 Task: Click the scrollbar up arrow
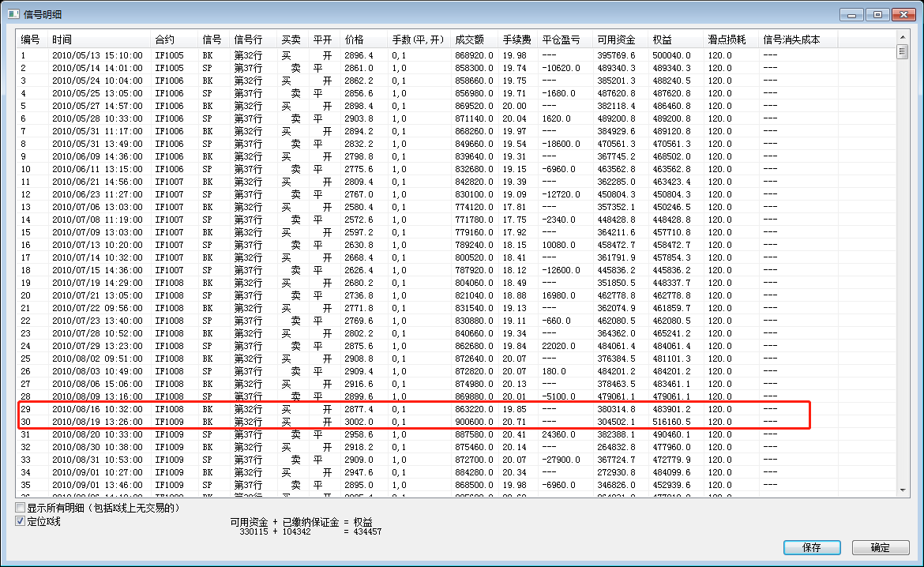902,36
